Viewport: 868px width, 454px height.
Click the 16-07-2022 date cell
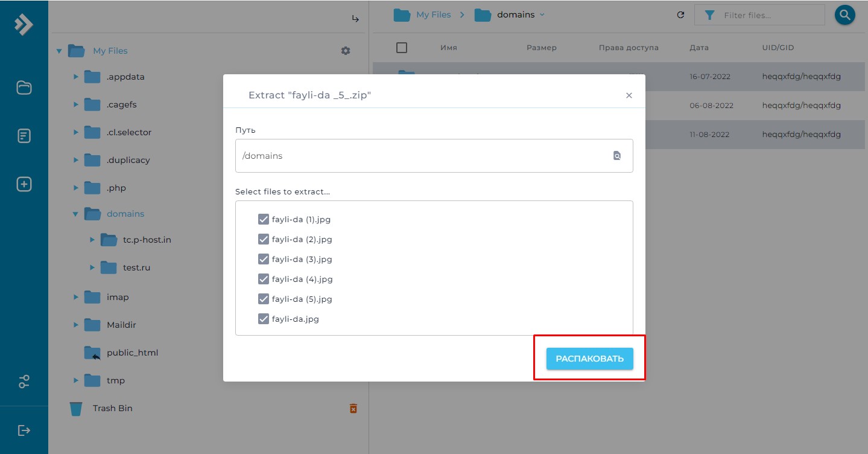pyautogui.click(x=711, y=77)
